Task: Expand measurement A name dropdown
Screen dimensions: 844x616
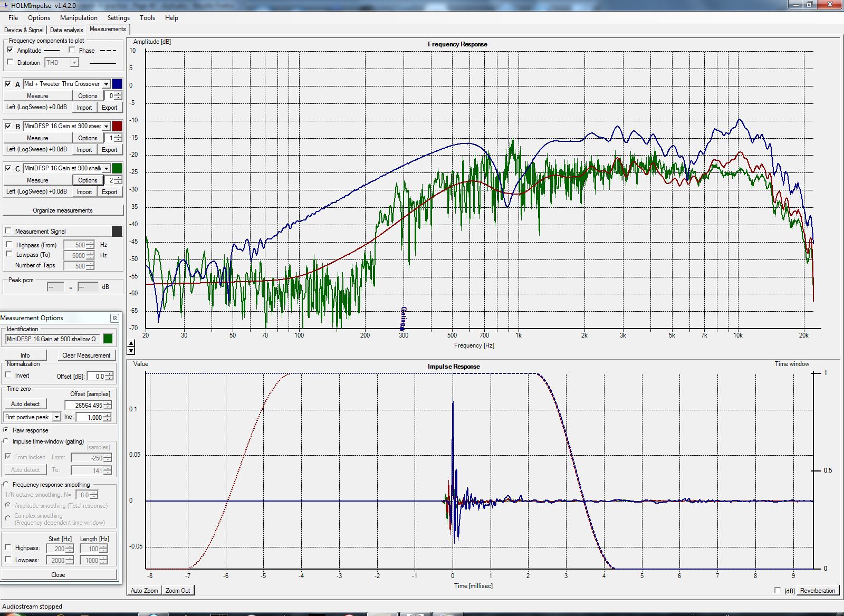Action: (106, 84)
